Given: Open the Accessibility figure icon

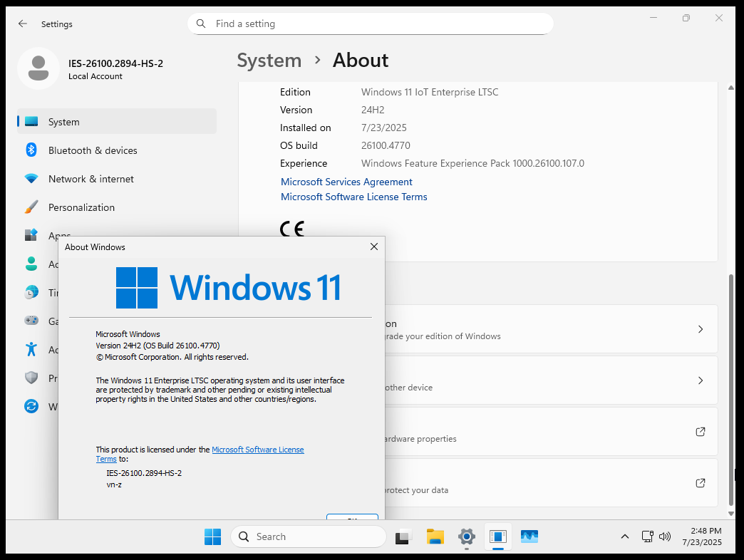Looking at the screenshot, I should click(31, 349).
